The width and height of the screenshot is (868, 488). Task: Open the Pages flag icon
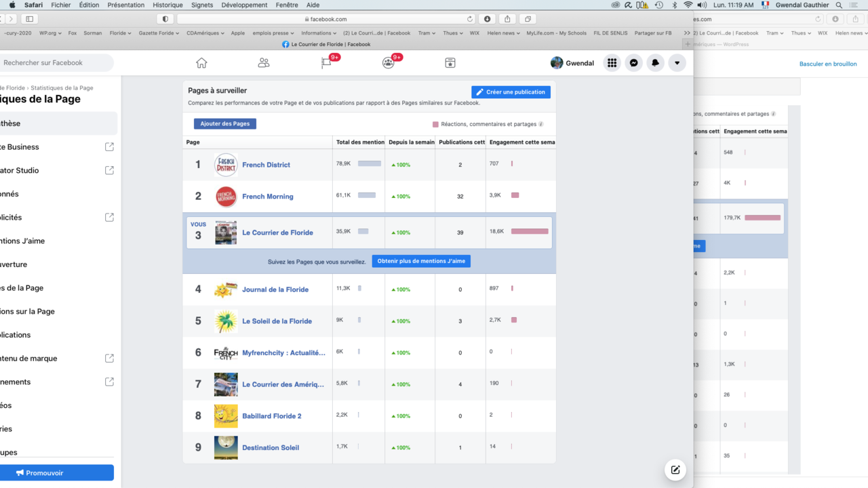pos(326,63)
